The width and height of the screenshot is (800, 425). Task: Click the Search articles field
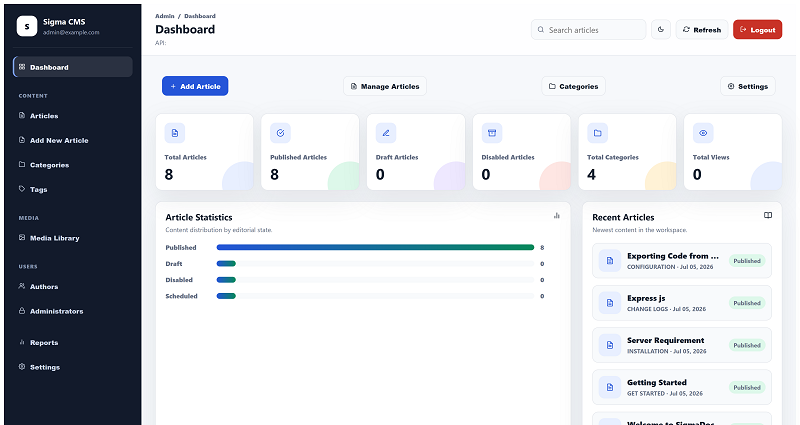pyautogui.click(x=588, y=30)
